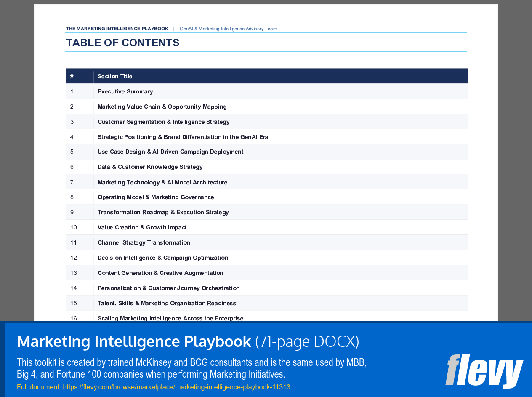
Task: Click Operating Model & Marketing Governance row
Action: click(x=156, y=197)
